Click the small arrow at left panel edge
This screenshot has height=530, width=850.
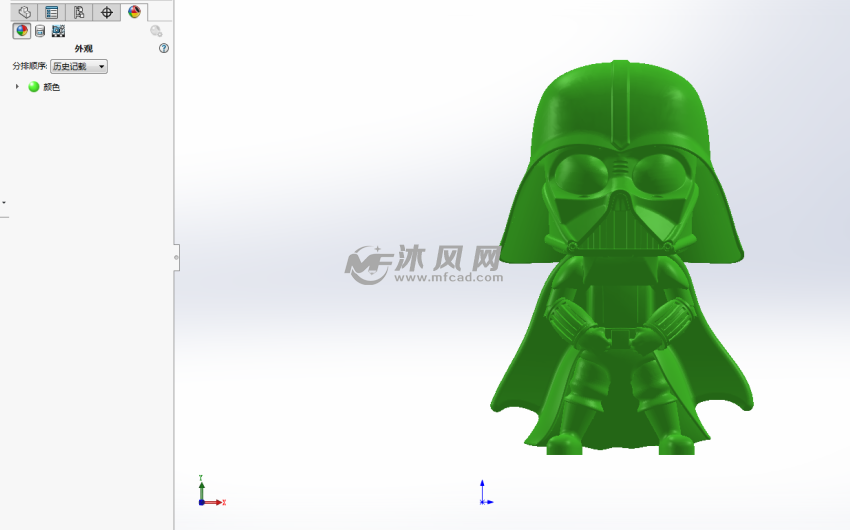pyautogui.click(x=4, y=202)
